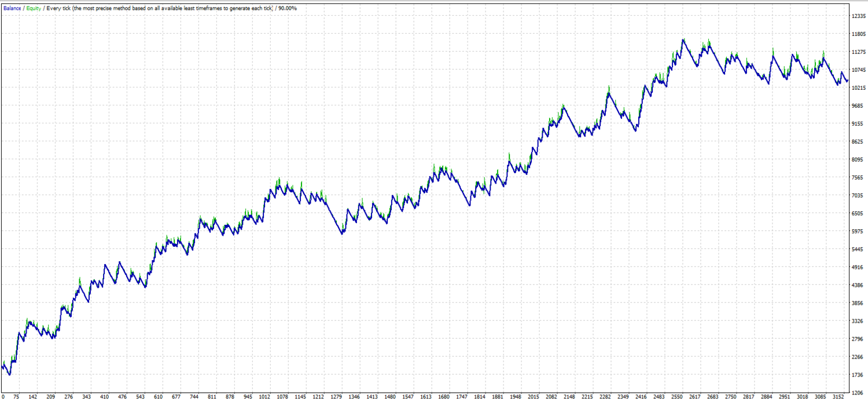Screen dimensions: 868x402
Task: Click the 543 horizontal axis label
Action: pyautogui.click(x=140, y=397)
